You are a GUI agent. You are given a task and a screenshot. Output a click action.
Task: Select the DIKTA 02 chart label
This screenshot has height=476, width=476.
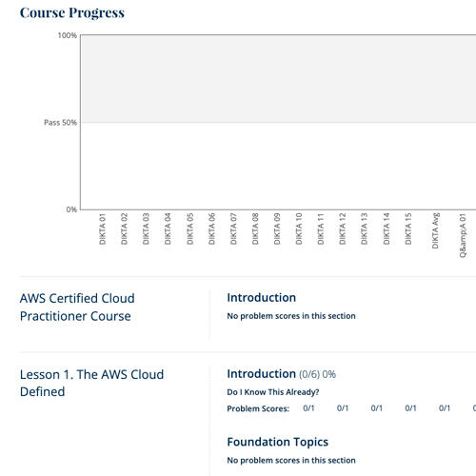124,228
